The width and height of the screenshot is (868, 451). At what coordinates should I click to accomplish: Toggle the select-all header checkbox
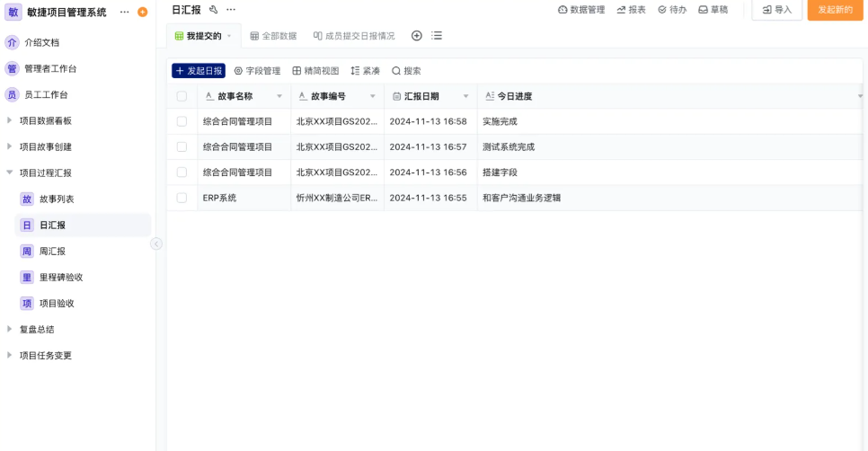182,96
